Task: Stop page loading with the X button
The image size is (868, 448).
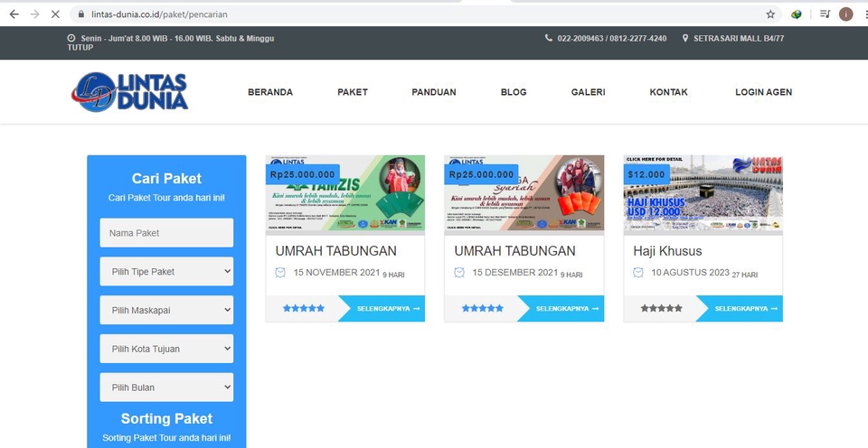Action: pos(55,14)
